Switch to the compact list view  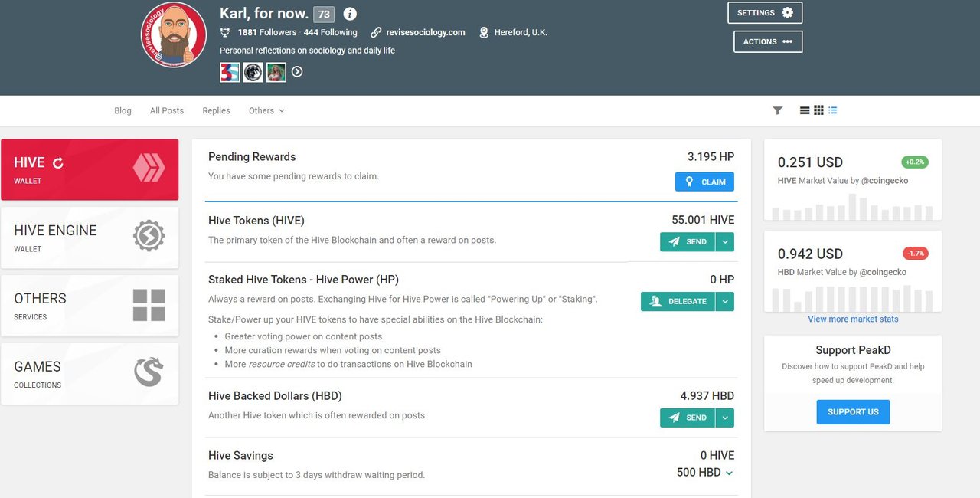[x=833, y=110]
